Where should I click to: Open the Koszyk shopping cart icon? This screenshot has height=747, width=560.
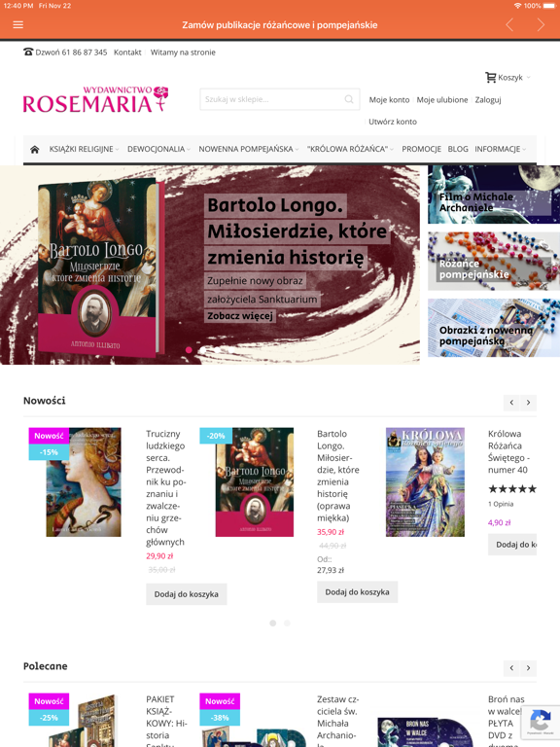(490, 77)
